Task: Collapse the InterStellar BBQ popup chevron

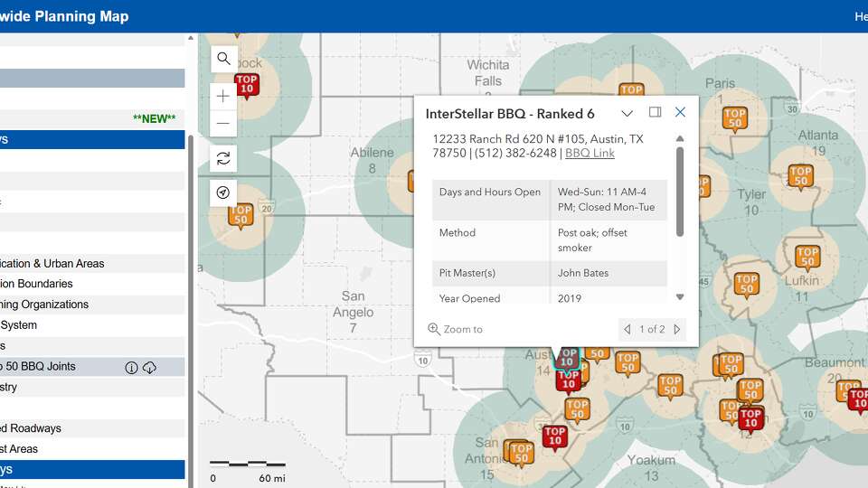Action: click(627, 113)
